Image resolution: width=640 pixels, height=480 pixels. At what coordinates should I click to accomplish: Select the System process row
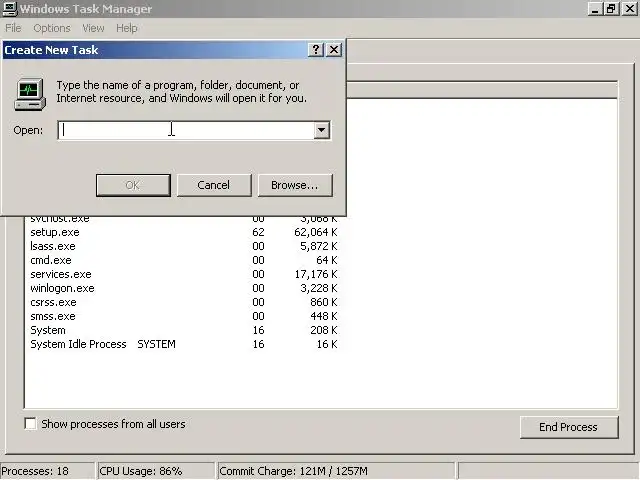tap(184, 330)
